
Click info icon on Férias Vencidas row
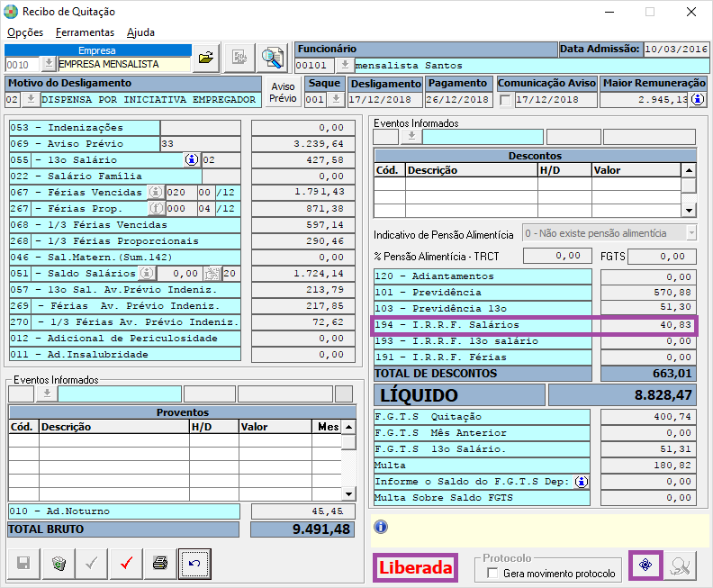coord(156,192)
